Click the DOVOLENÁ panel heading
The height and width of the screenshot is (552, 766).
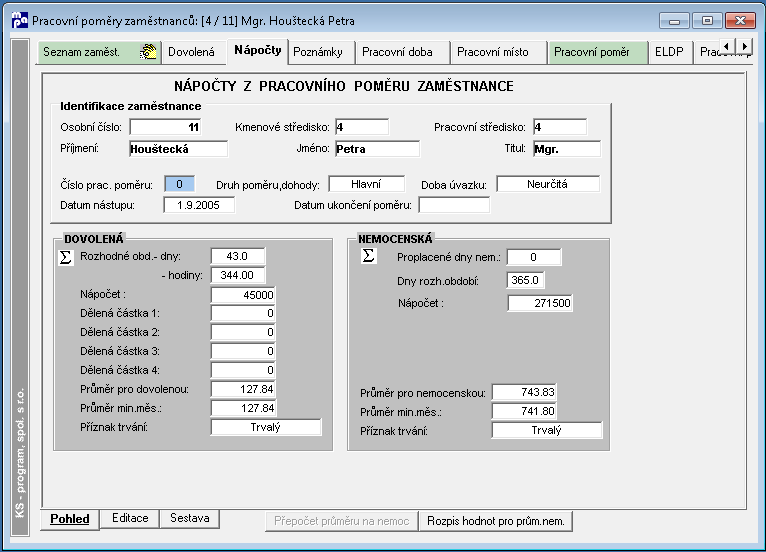[x=94, y=239]
